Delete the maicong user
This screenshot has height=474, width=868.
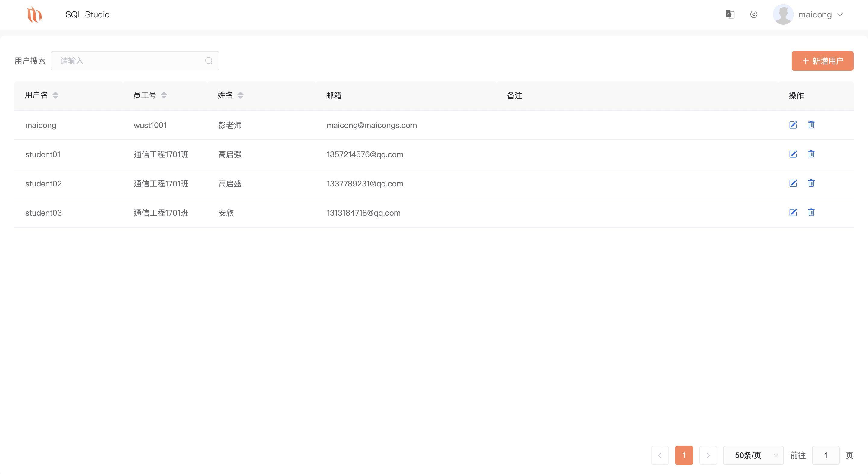click(811, 125)
